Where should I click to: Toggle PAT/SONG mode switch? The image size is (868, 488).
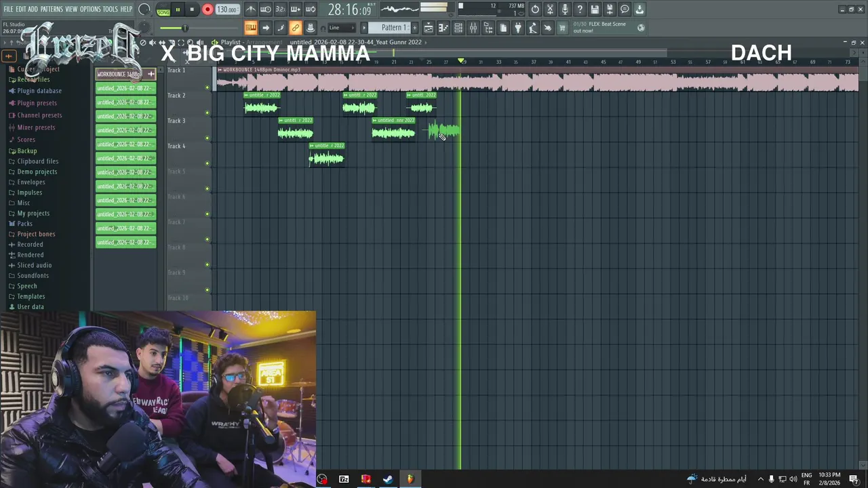click(163, 10)
